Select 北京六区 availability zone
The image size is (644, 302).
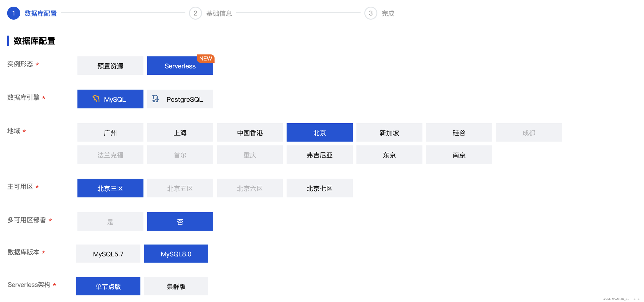(250, 188)
